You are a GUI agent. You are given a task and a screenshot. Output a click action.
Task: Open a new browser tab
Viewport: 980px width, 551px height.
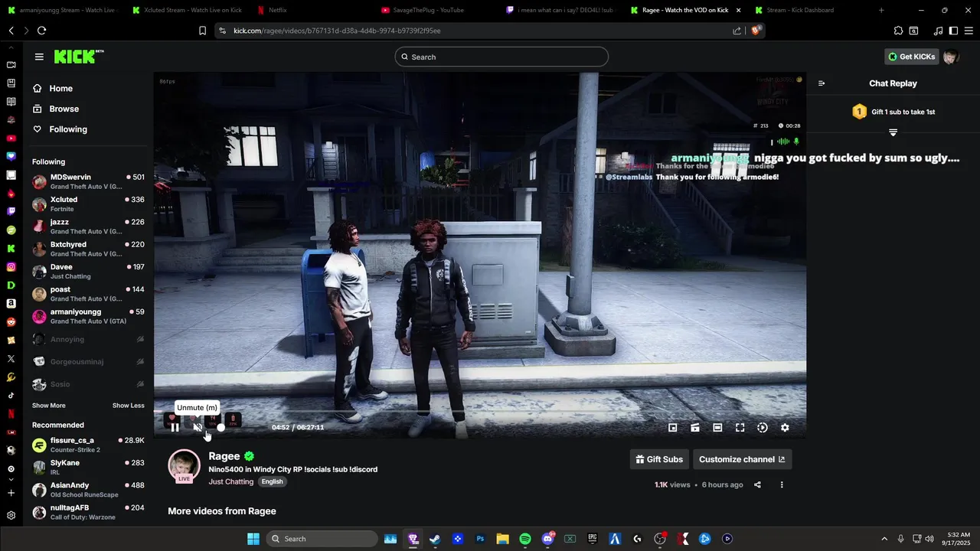(881, 10)
